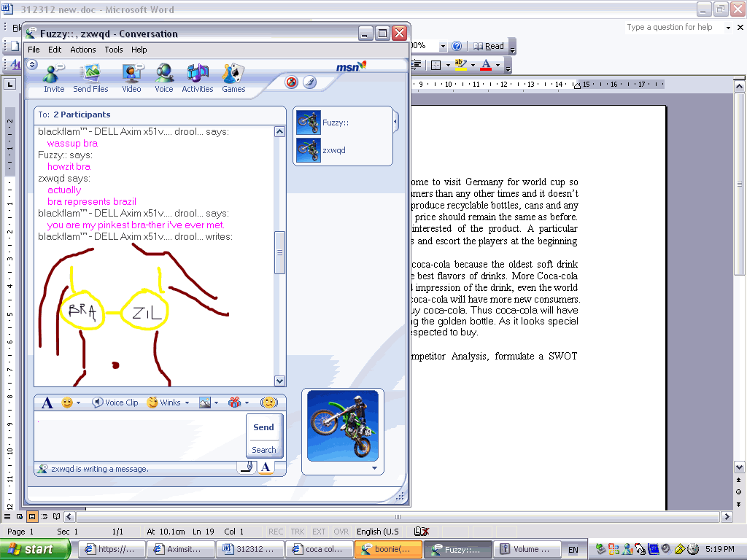Insert an emoticon smiley

[66, 402]
